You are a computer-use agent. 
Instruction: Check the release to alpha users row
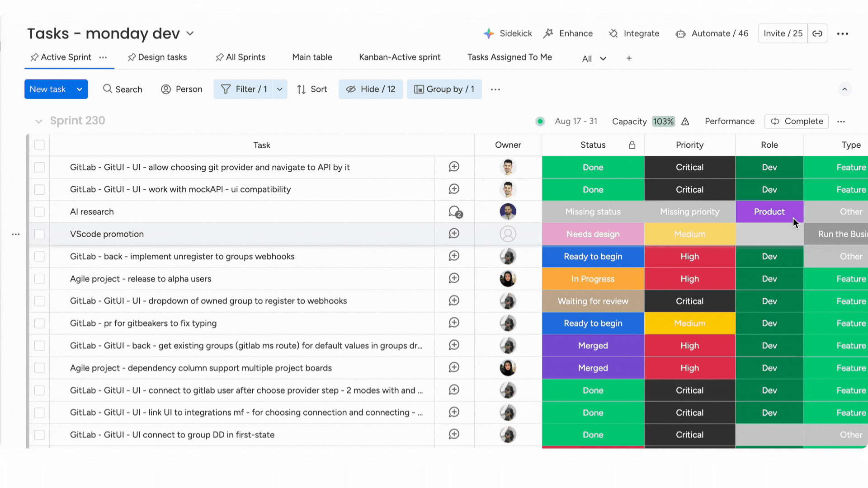pos(39,279)
